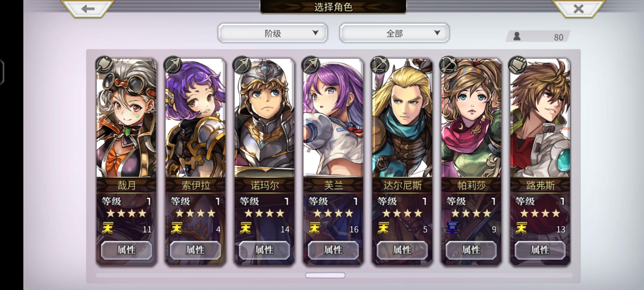Click the spear class icon on 芙兰's card
Screen dimensions: 644x290
pyautogui.click(x=311, y=65)
